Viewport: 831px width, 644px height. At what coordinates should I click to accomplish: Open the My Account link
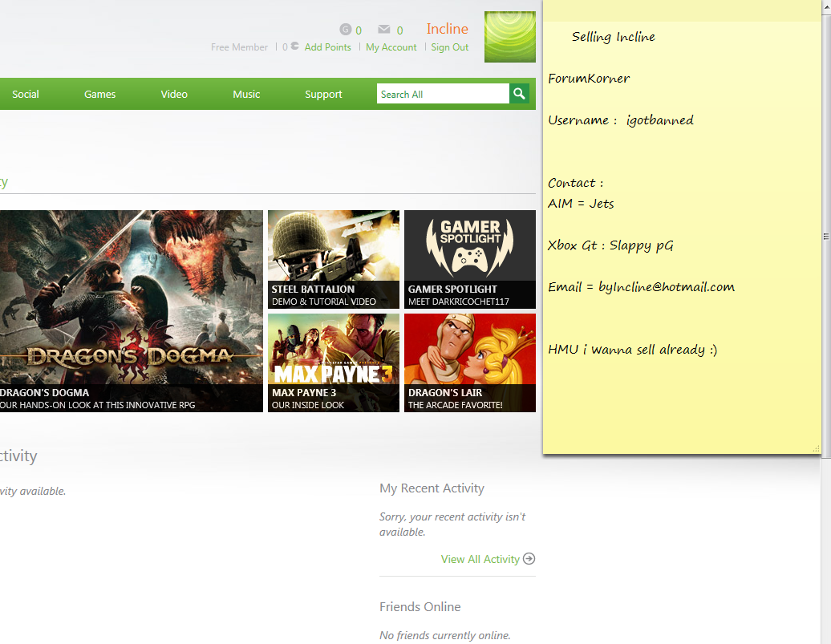[391, 47]
